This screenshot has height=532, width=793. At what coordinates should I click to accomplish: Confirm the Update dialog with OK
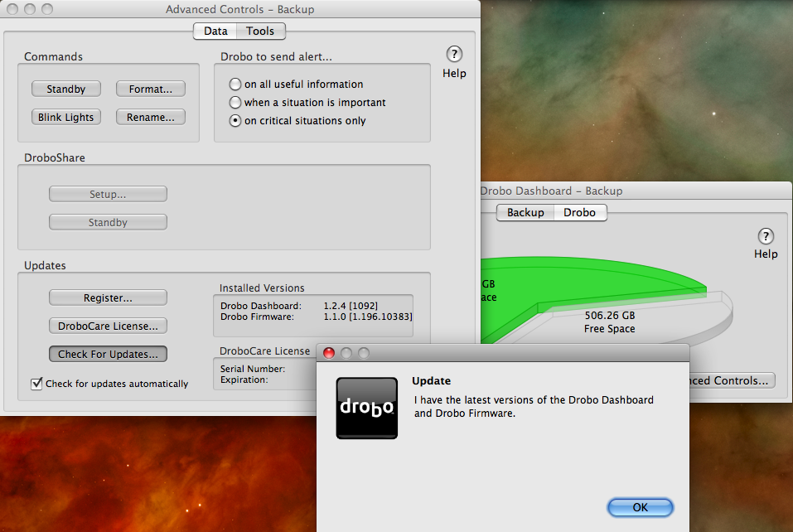640,507
